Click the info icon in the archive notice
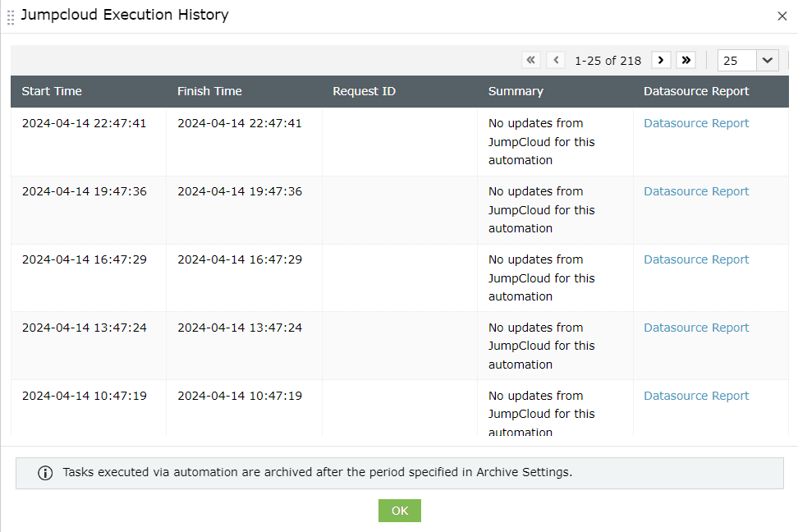Screen dimensions: 798x532 (46, 473)
